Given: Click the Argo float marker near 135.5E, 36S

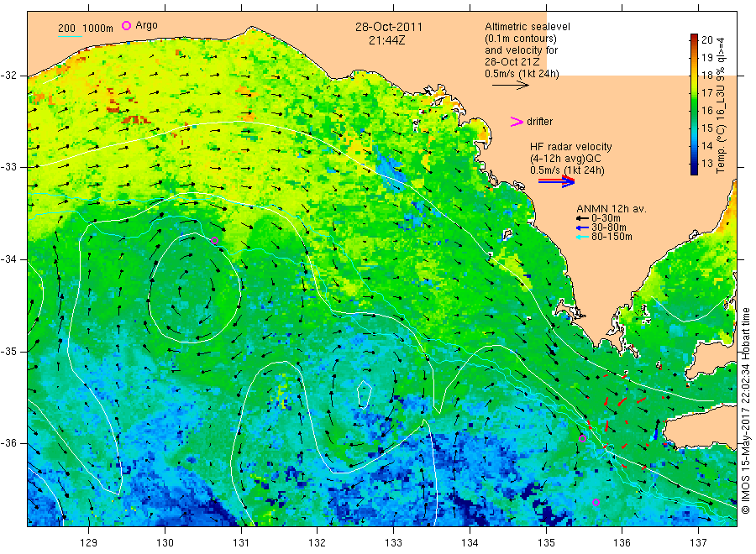Looking at the screenshot, I should click(582, 438).
